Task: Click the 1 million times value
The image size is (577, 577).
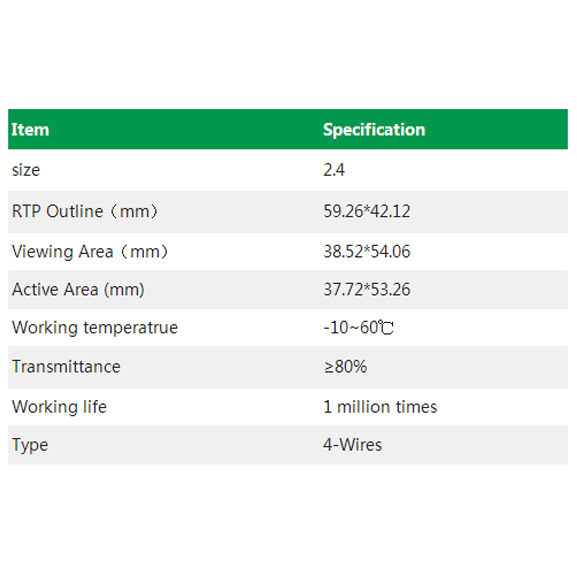Action: [x=380, y=407]
